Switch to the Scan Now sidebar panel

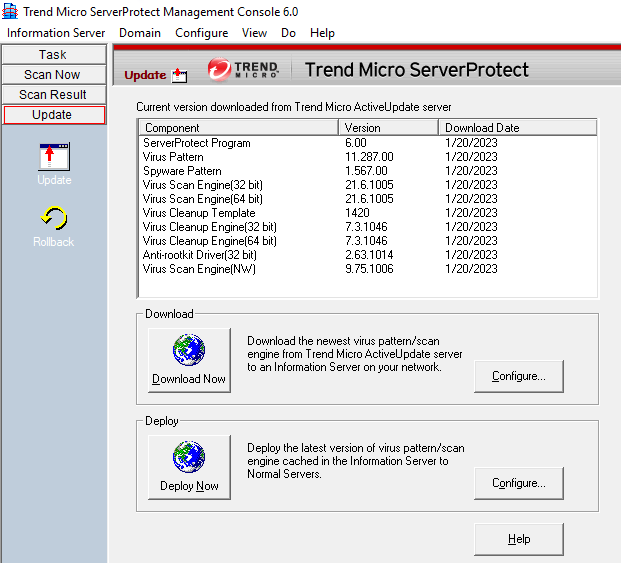tap(54, 74)
